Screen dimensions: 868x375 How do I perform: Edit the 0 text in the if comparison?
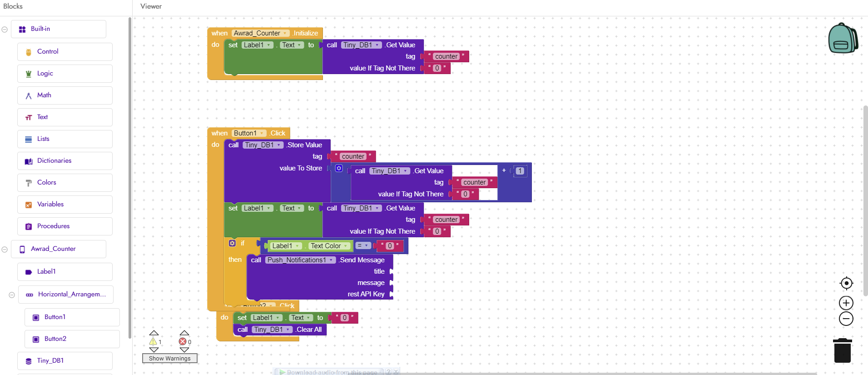(390, 246)
